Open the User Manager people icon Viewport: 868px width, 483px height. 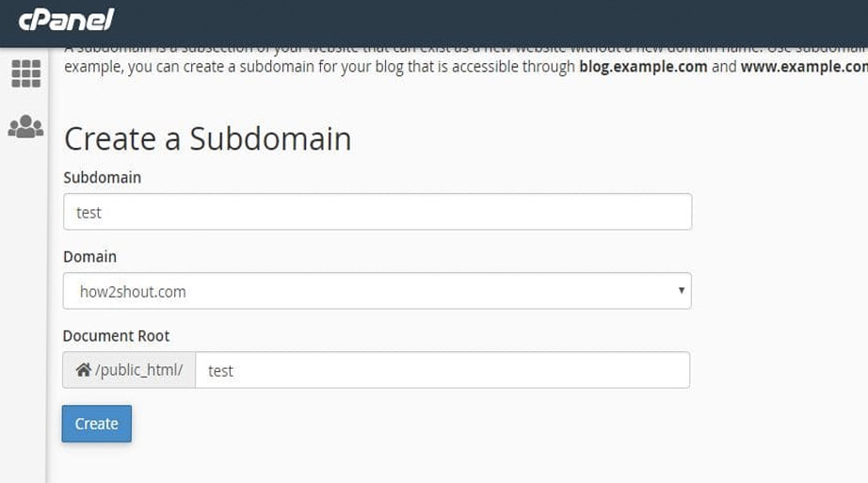click(25, 126)
